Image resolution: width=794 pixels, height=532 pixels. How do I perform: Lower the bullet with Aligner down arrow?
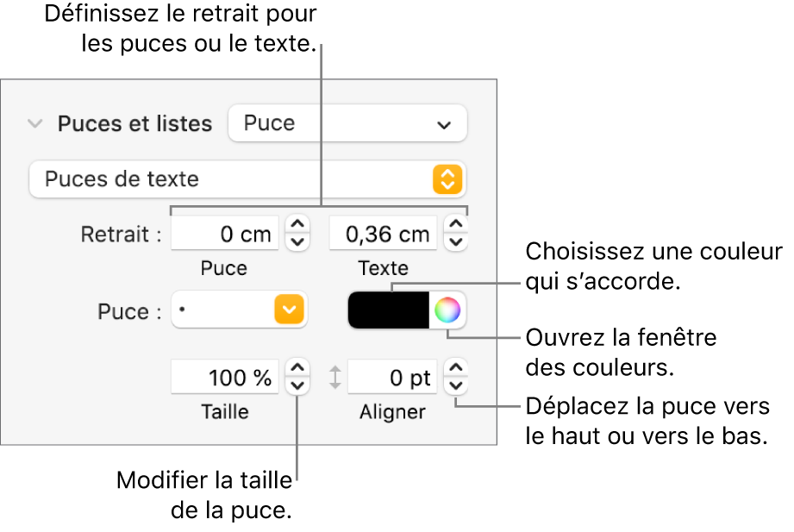pyautogui.click(x=455, y=385)
